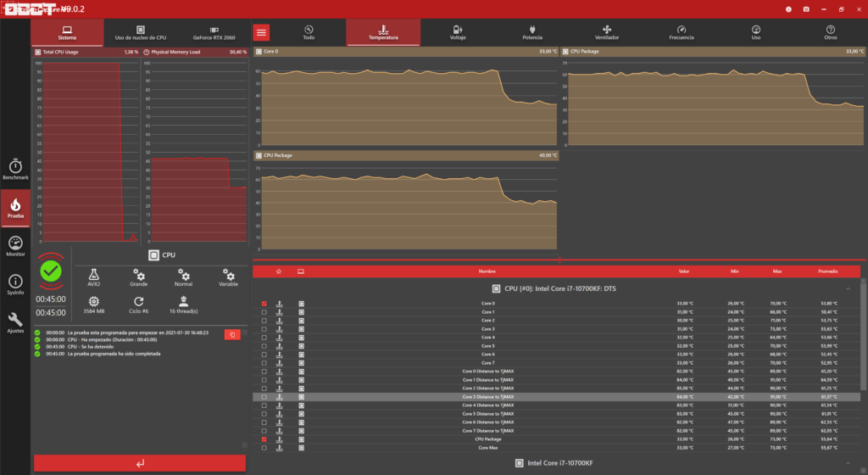868x475 pixels.
Task: Uncheck the Core 0 checkbox
Action: [264, 304]
